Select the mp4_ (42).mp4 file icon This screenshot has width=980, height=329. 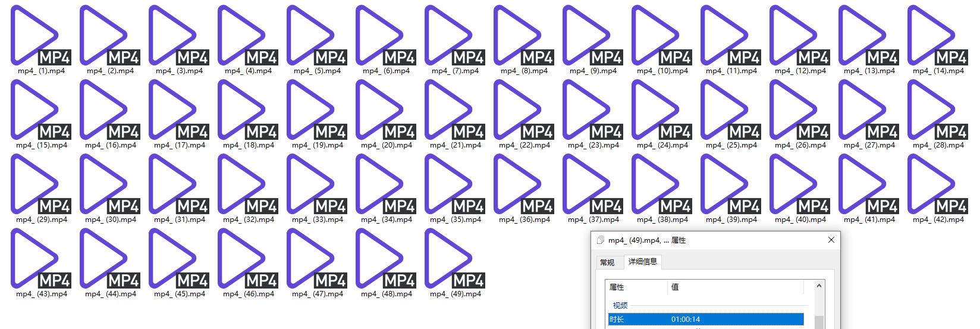point(937,184)
